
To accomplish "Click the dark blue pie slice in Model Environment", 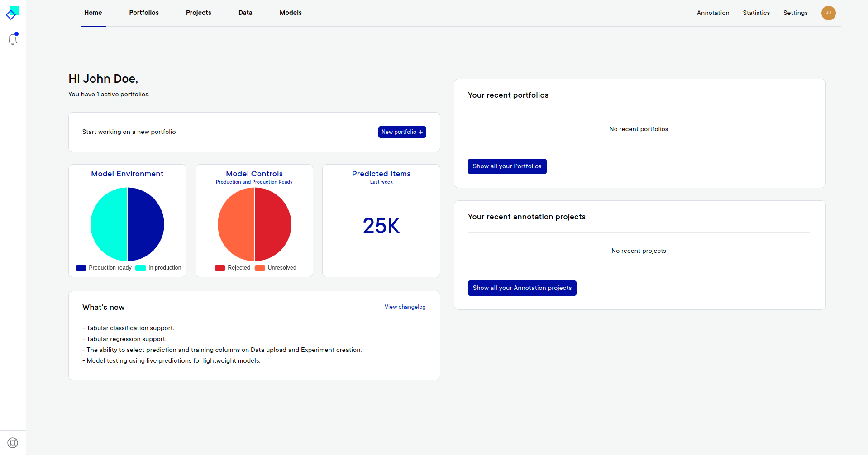I will pyautogui.click(x=146, y=224).
